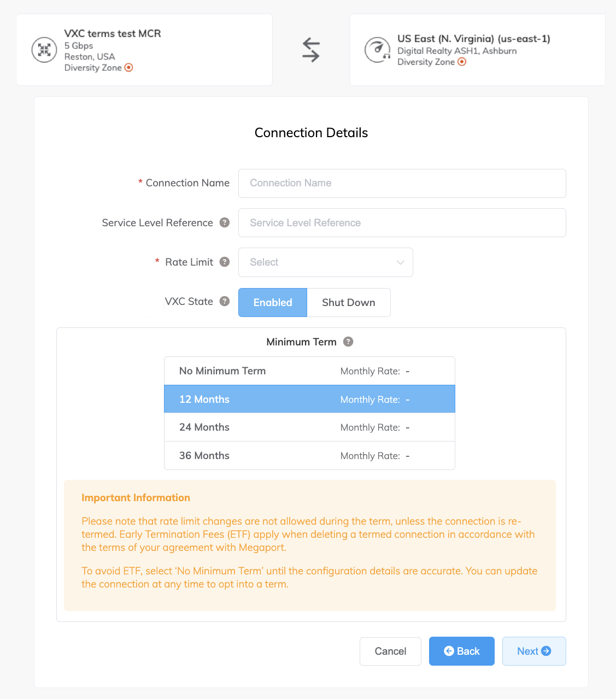Click the US East destination gauge icon
The image size is (616, 699).
(x=377, y=50)
